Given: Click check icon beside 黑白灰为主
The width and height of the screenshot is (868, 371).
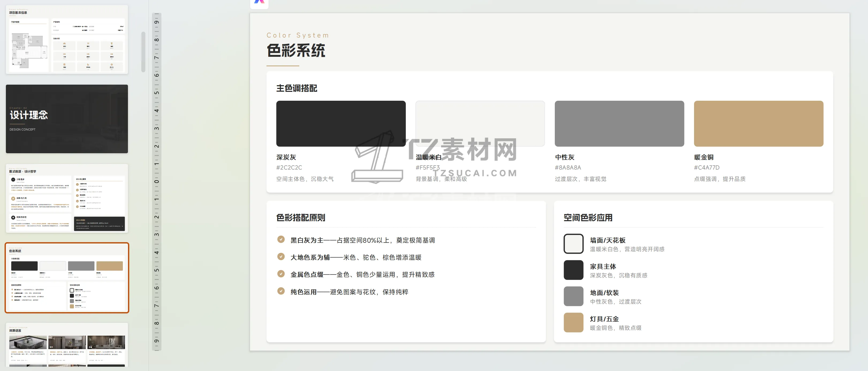Looking at the screenshot, I should pyautogui.click(x=281, y=239).
